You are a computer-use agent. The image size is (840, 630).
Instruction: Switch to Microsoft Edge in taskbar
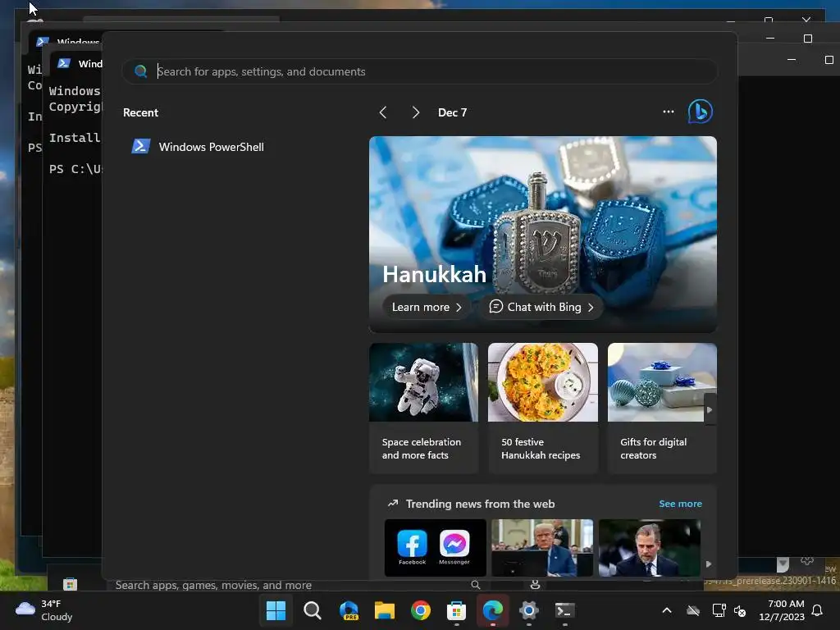[x=493, y=610]
